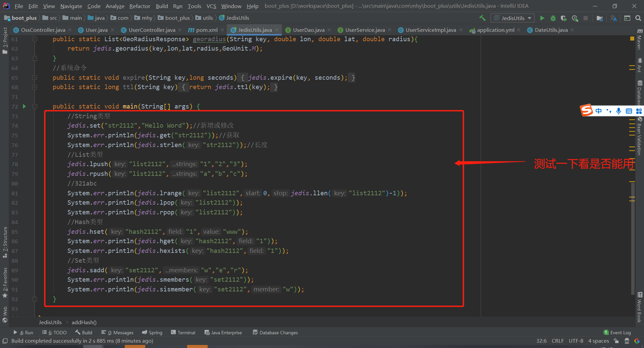
Task: Open the Database tool window
Action: 640,93
